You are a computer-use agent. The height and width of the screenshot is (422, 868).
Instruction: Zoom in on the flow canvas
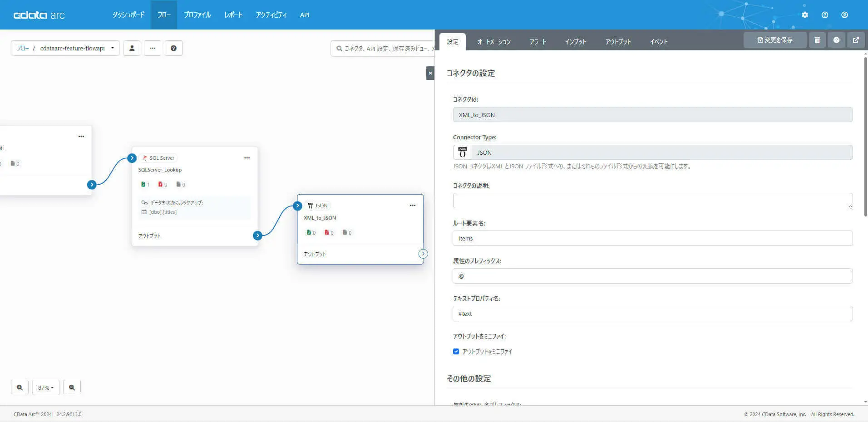click(x=20, y=388)
